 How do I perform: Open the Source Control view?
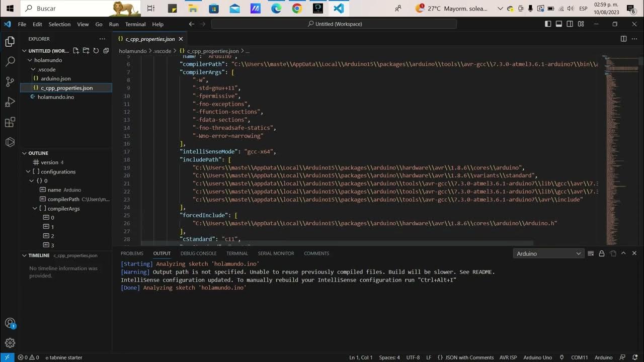tap(10, 82)
